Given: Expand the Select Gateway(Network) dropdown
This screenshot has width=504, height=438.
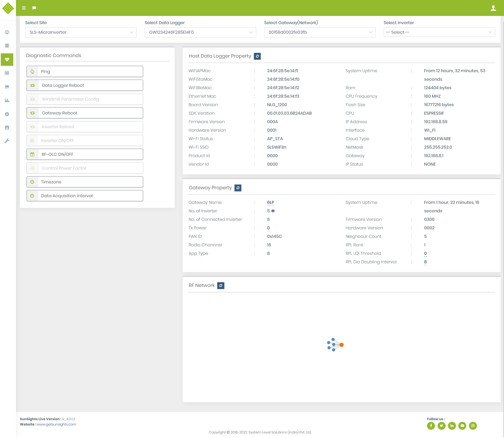Looking at the screenshot, I should tap(320, 32).
